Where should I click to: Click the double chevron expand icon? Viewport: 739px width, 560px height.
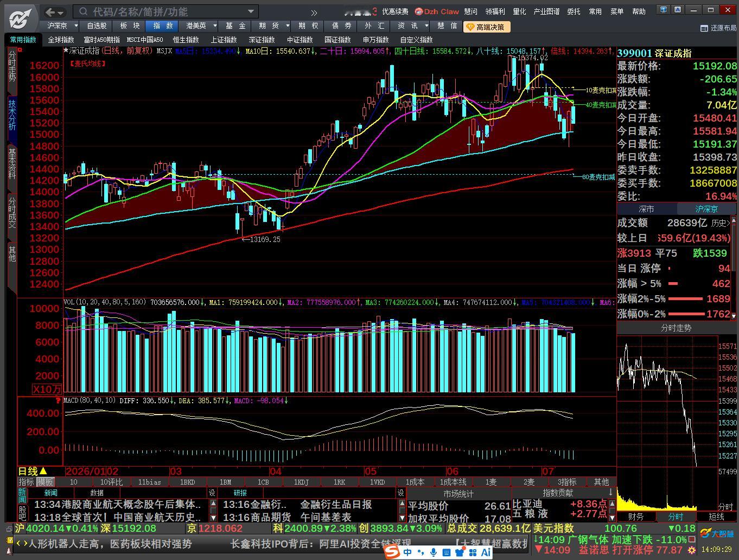coord(314,12)
